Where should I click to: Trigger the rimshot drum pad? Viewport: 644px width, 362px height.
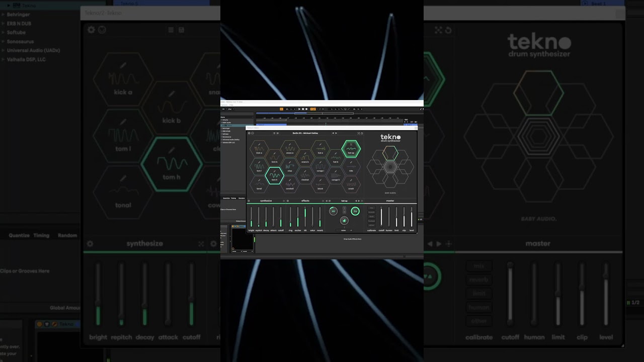[x=305, y=176]
